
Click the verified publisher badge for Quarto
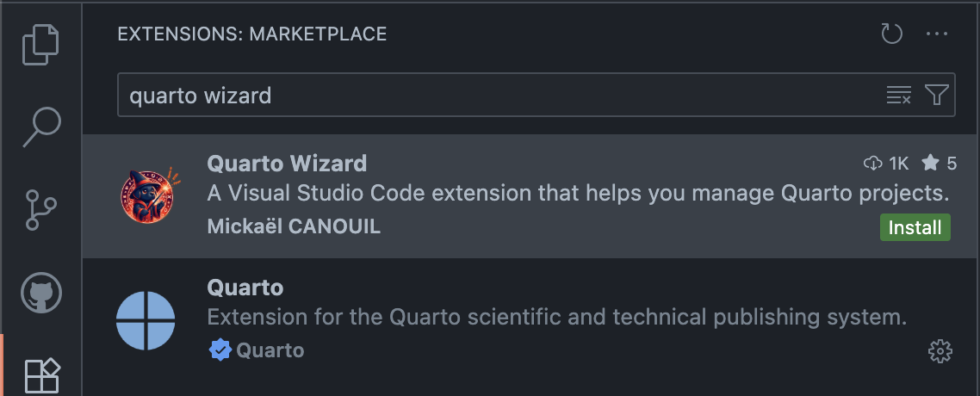coord(220,350)
